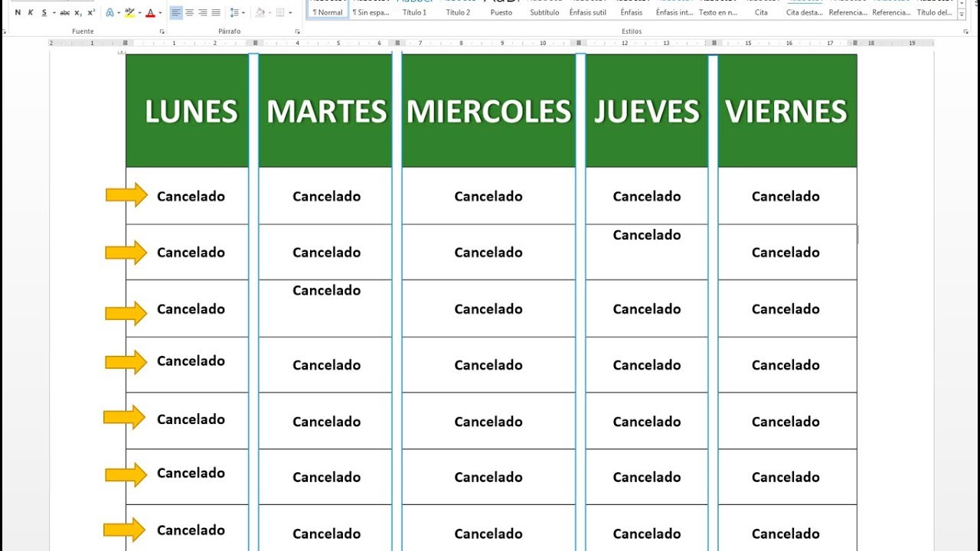The image size is (980, 551).
Task: Click the top-aligned Cancelado under MARTES
Action: click(326, 290)
